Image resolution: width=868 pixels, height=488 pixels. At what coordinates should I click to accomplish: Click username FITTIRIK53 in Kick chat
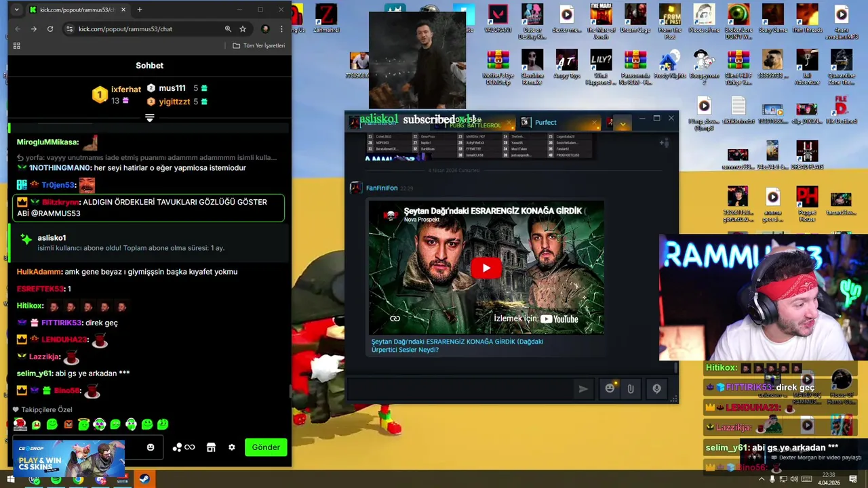coord(61,323)
